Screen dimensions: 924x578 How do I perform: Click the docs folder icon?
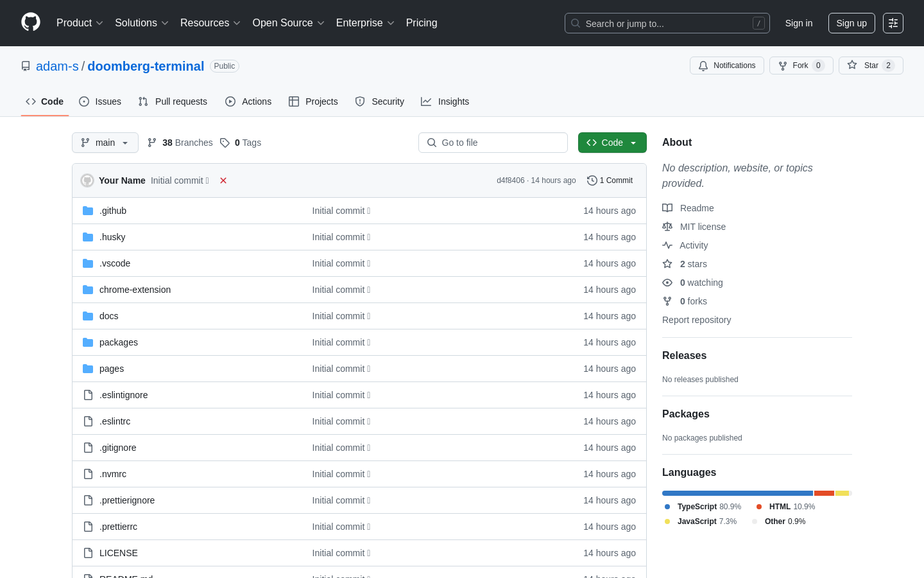(88, 316)
